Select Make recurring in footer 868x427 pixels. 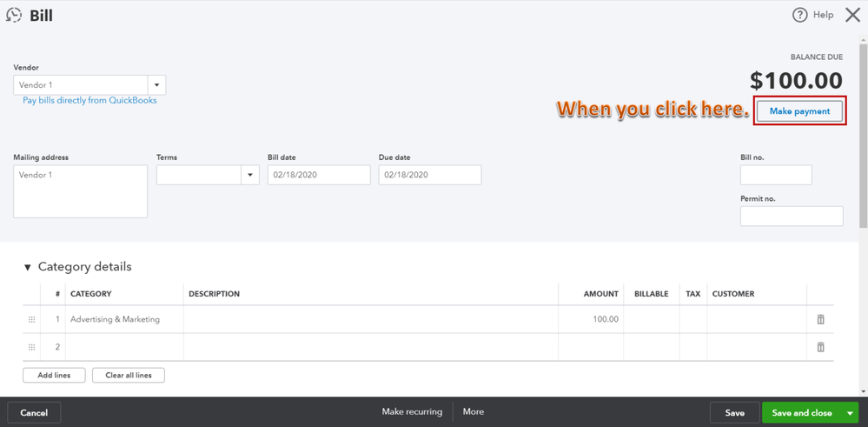(412, 412)
